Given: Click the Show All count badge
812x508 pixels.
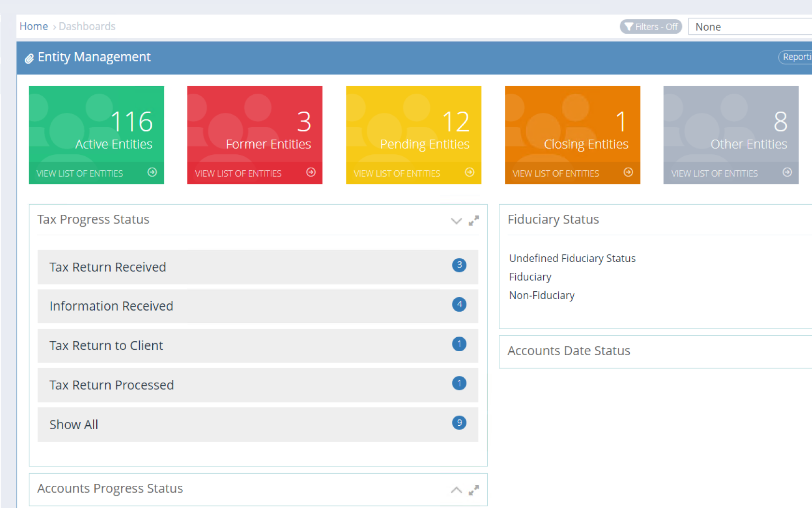Looking at the screenshot, I should (459, 423).
